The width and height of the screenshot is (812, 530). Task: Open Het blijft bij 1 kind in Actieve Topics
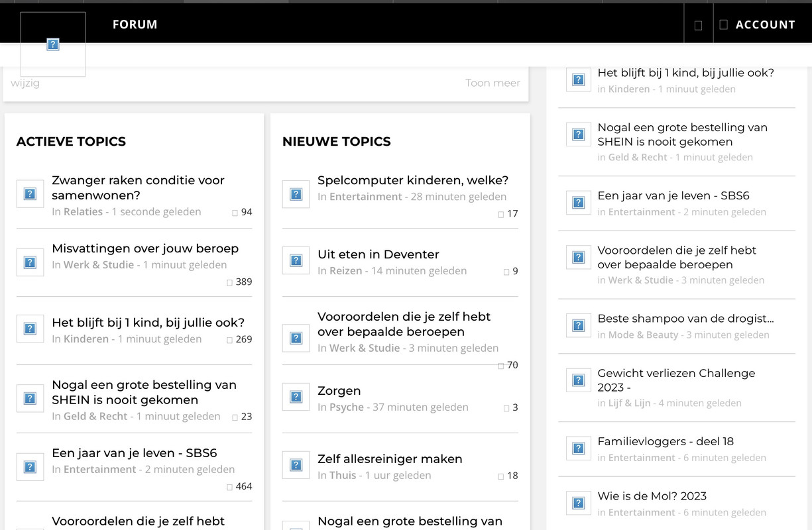coord(148,323)
